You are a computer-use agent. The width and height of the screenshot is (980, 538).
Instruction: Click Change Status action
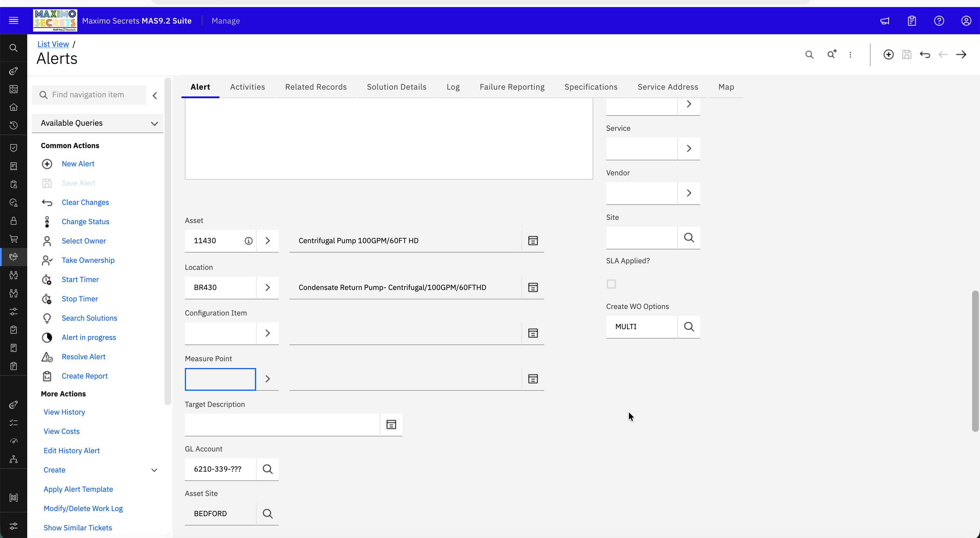tap(85, 222)
